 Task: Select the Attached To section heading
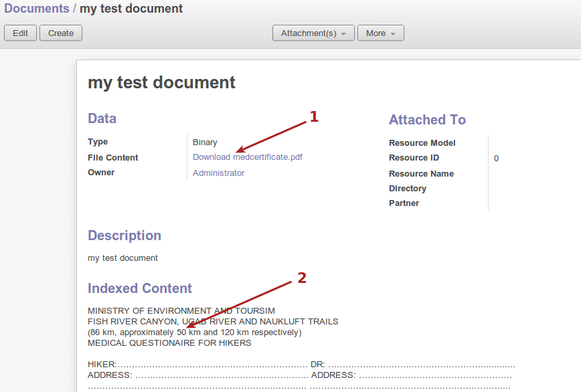[x=427, y=120]
